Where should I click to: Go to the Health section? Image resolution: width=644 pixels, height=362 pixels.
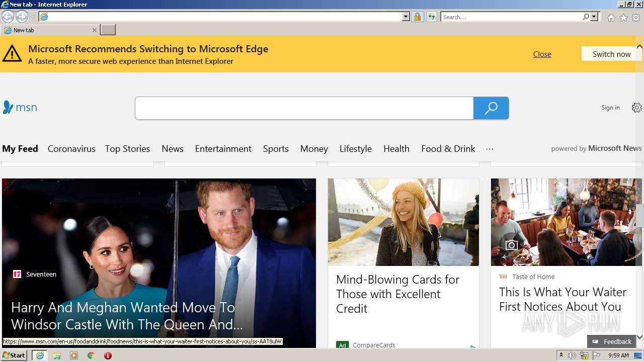coord(396,149)
